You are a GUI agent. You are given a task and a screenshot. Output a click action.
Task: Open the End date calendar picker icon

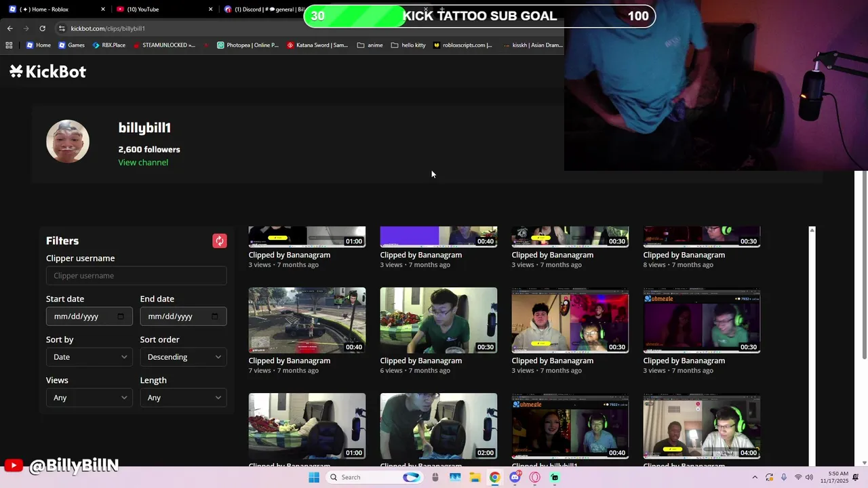click(215, 317)
